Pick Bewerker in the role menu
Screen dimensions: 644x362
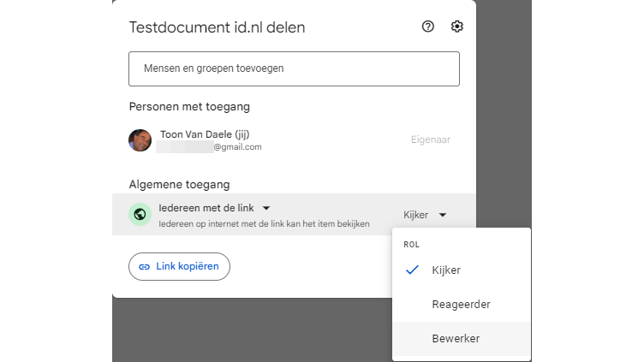tap(456, 338)
